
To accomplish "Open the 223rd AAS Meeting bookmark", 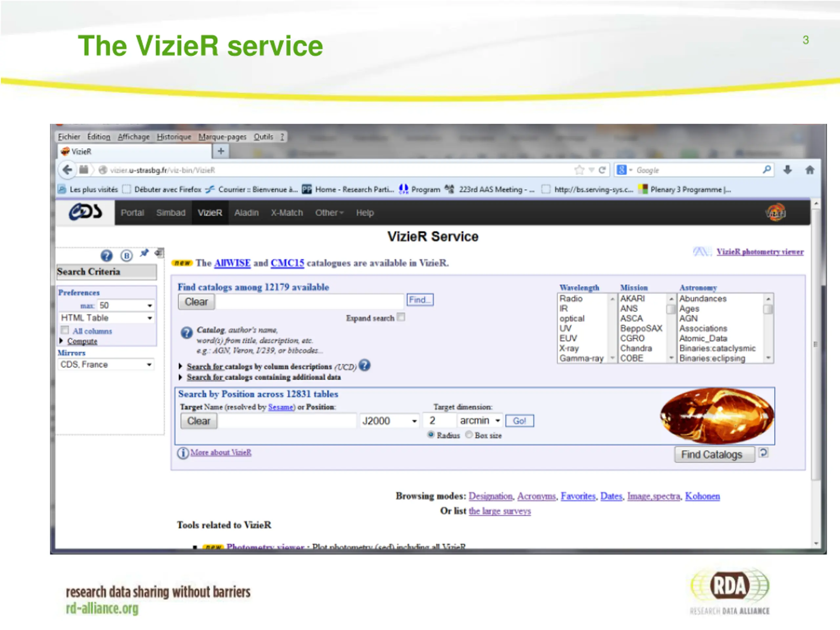I will tap(490, 189).
